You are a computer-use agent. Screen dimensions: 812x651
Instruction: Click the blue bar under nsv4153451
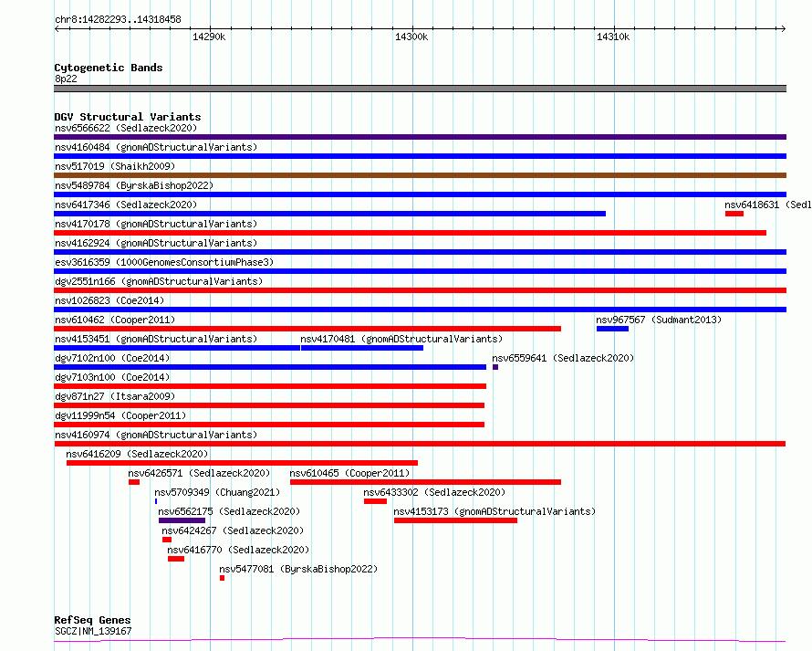pos(177,348)
